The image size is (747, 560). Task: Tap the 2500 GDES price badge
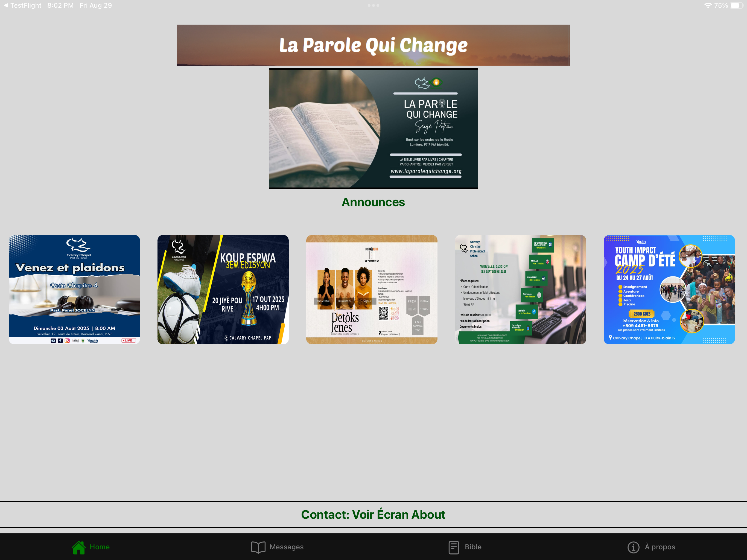(x=642, y=314)
